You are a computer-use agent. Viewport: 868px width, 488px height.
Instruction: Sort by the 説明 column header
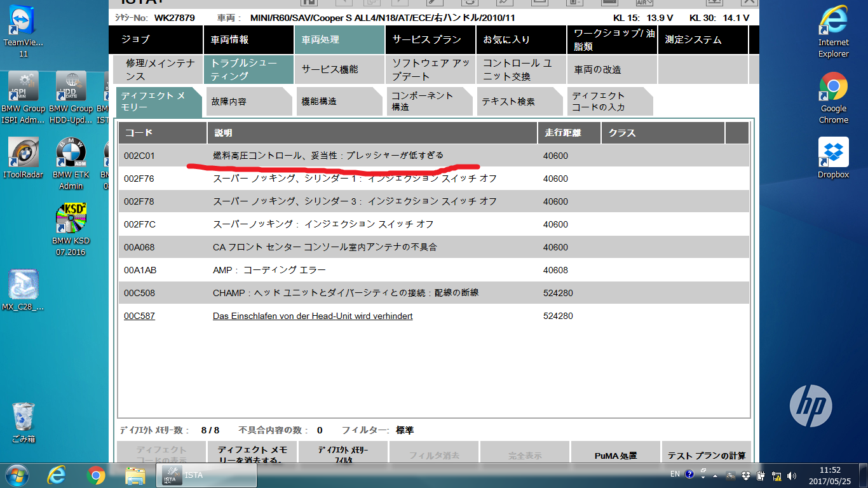(372, 133)
